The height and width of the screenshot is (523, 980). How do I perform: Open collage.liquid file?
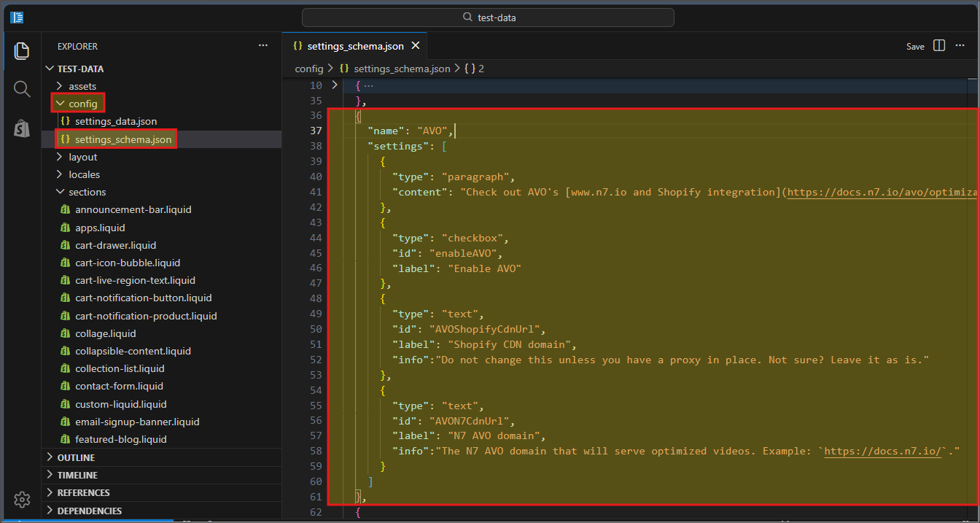coord(162,333)
